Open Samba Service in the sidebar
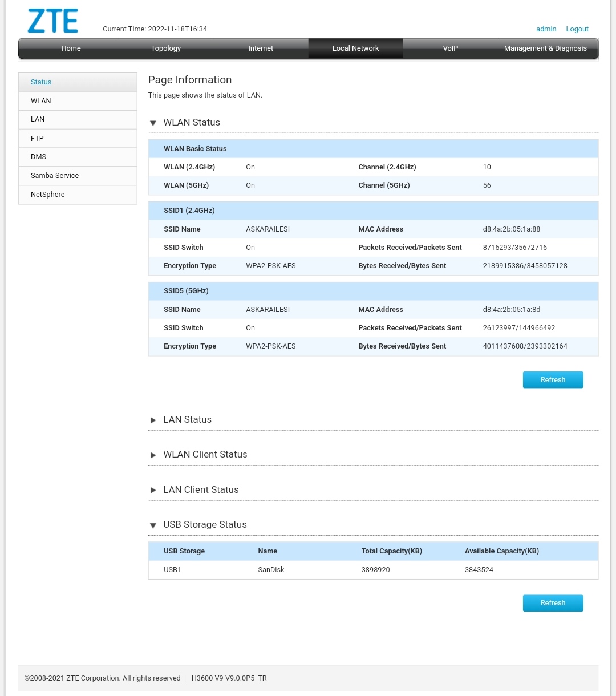Viewport: 616px width, 696px height. point(78,176)
